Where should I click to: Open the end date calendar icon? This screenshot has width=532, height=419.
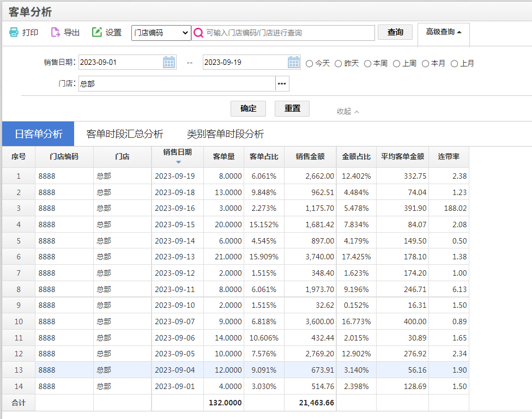[293, 63]
